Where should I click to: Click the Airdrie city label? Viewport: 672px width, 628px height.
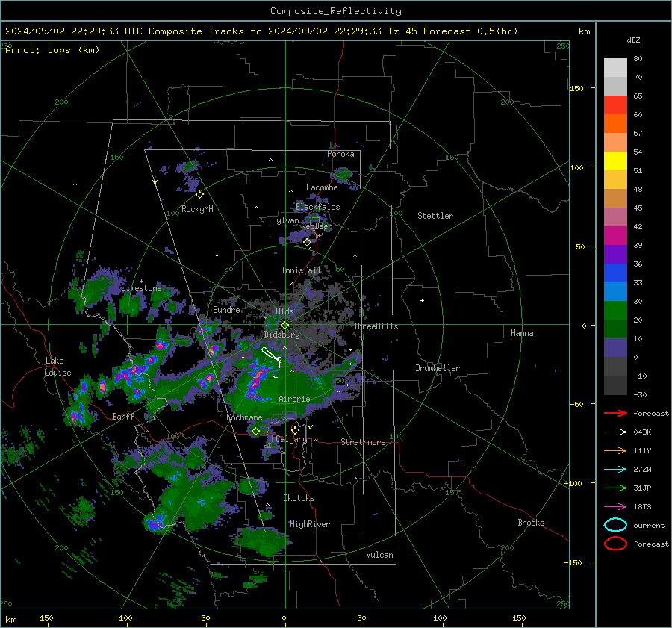294,399
